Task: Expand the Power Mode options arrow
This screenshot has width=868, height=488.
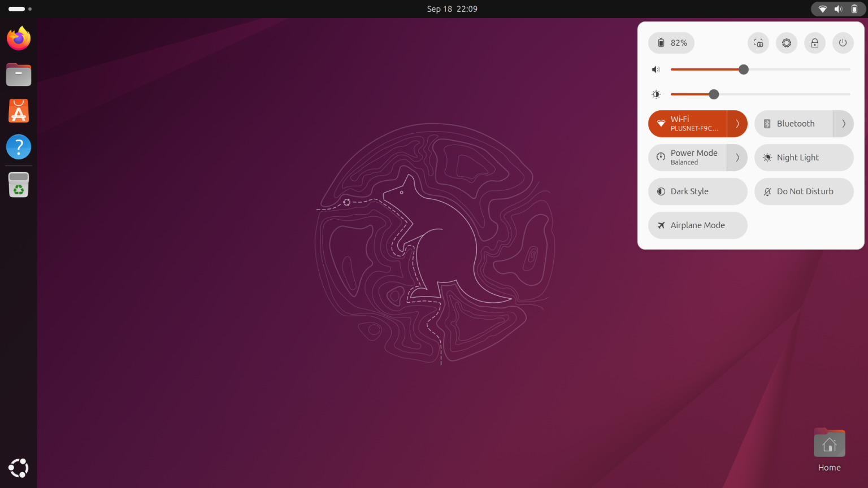Action: [x=737, y=158]
